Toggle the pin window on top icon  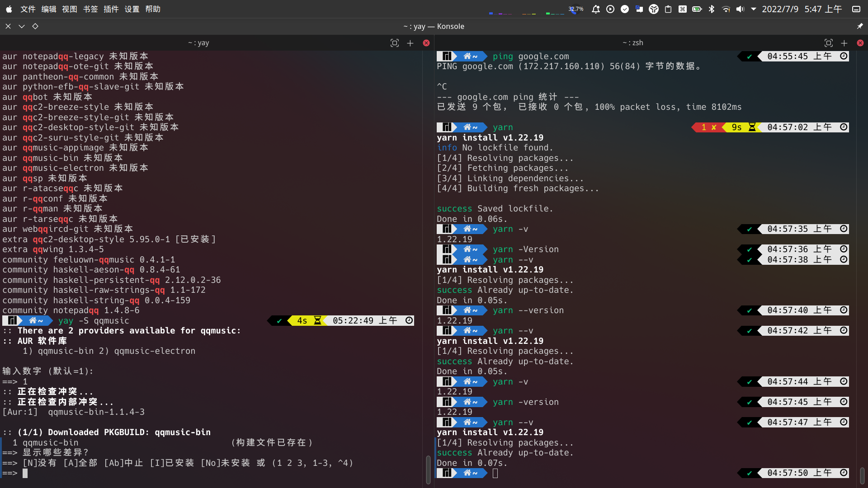click(x=859, y=26)
